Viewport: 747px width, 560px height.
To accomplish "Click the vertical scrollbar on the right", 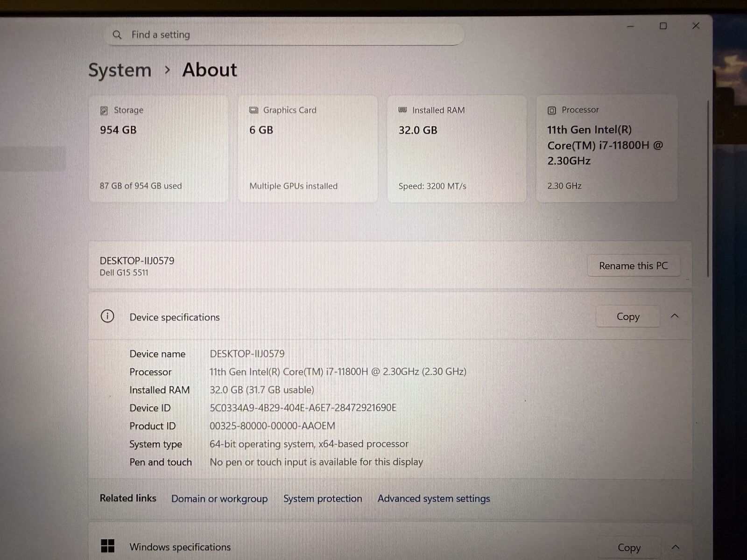I will [x=708, y=187].
